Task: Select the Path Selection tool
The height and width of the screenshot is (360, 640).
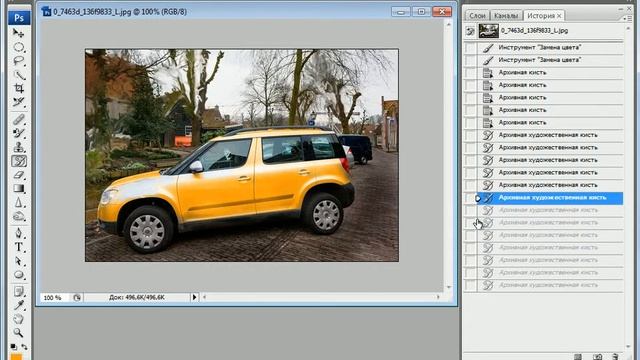Action: [18, 261]
